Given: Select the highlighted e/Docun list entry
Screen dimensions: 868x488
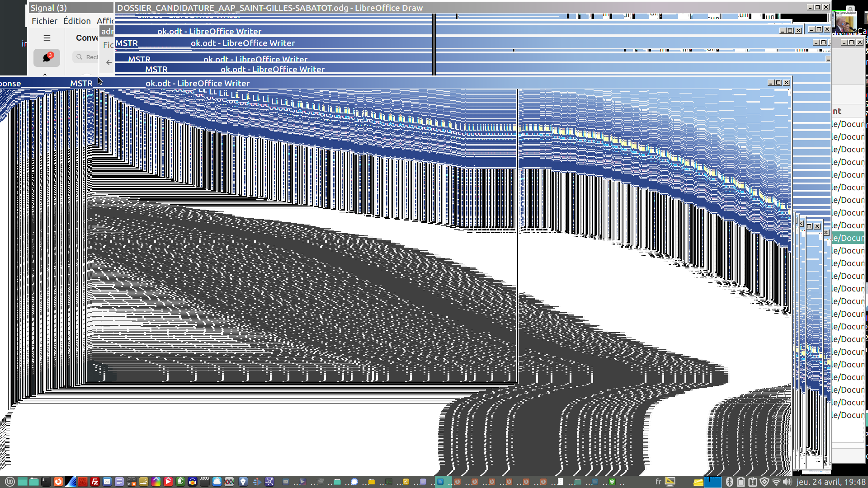Looking at the screenshot, I should [849, 238].
